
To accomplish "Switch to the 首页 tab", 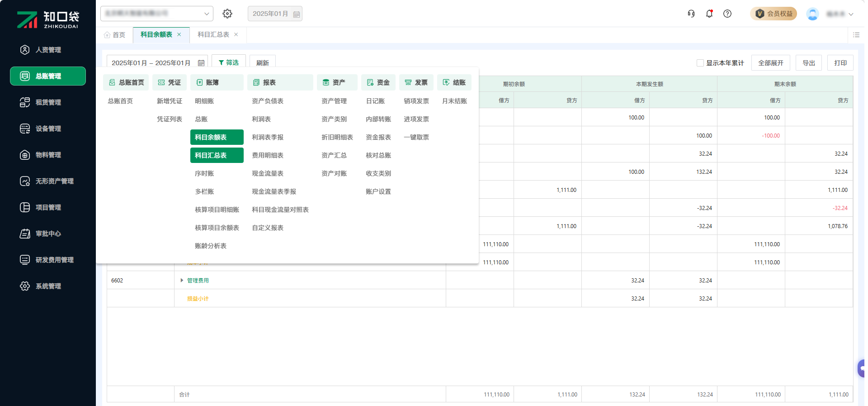I will point(119,35).
